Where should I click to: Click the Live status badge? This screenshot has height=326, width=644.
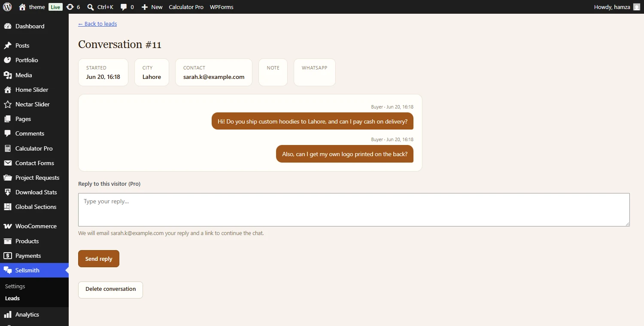[55, 7]
